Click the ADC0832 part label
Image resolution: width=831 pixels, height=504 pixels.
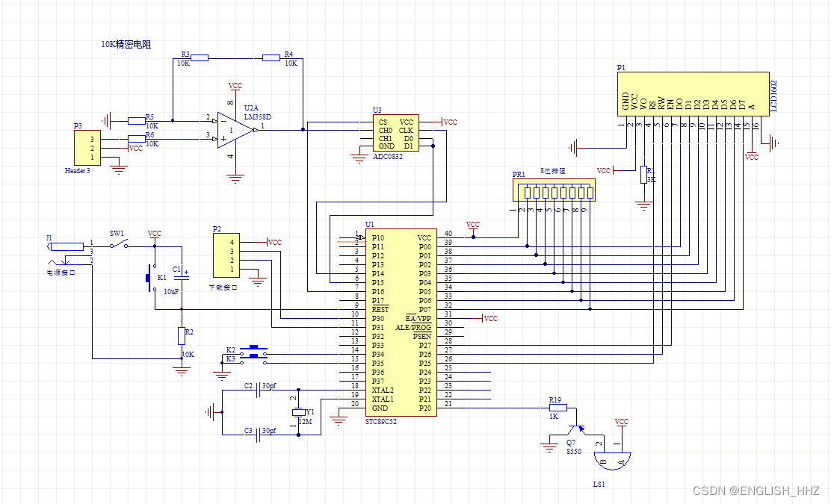388,157
